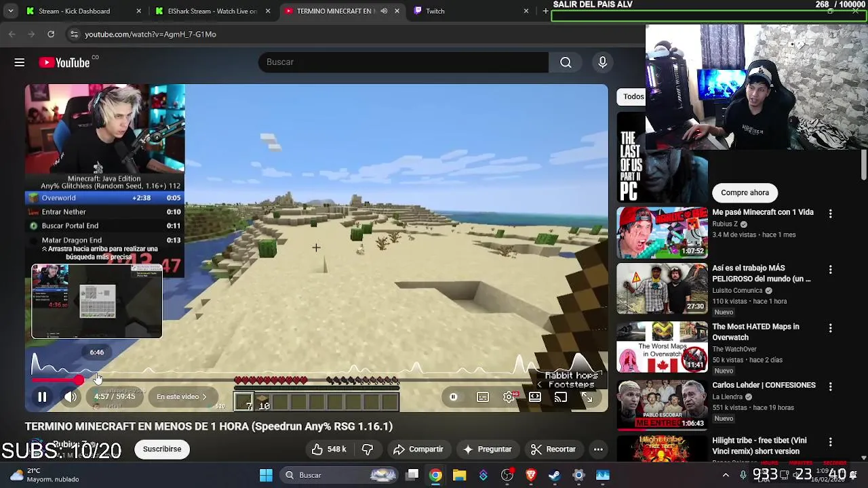
Task: Open player settings gear
Action: click(509, 397)
